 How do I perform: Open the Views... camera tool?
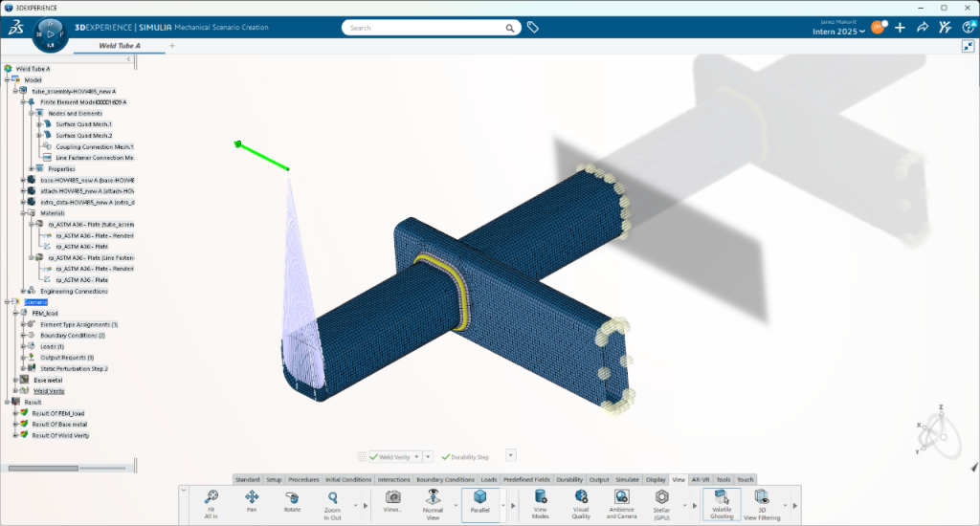click(392, 501)
